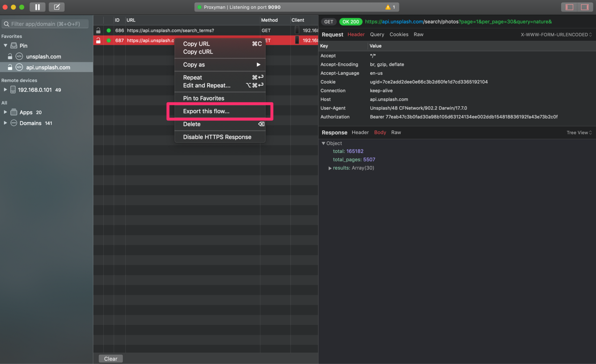The image size is (596, 364).
Task: Click the warning triangle in status bar
Action: [x=388, y=7]
